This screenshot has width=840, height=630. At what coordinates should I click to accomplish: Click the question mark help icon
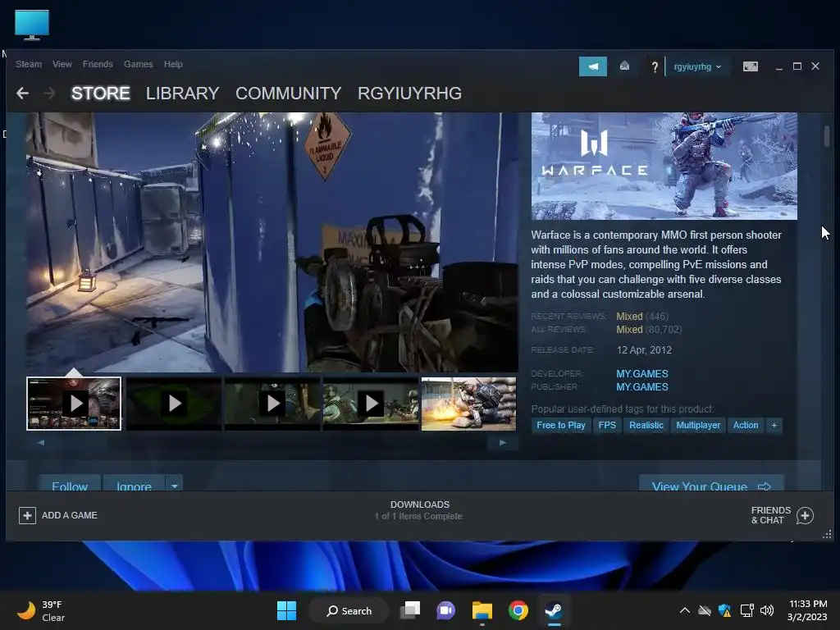coord(654,67)
